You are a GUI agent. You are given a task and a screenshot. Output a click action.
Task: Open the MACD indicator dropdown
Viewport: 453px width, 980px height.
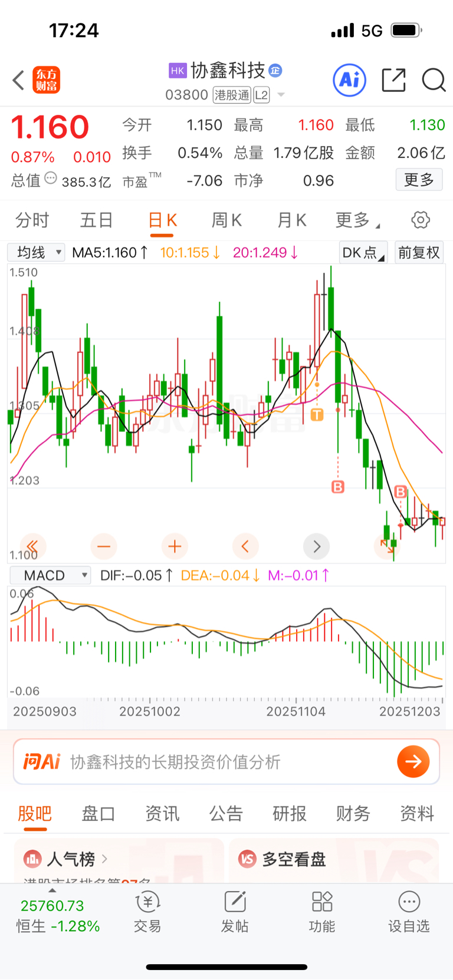tap(51, 575)
